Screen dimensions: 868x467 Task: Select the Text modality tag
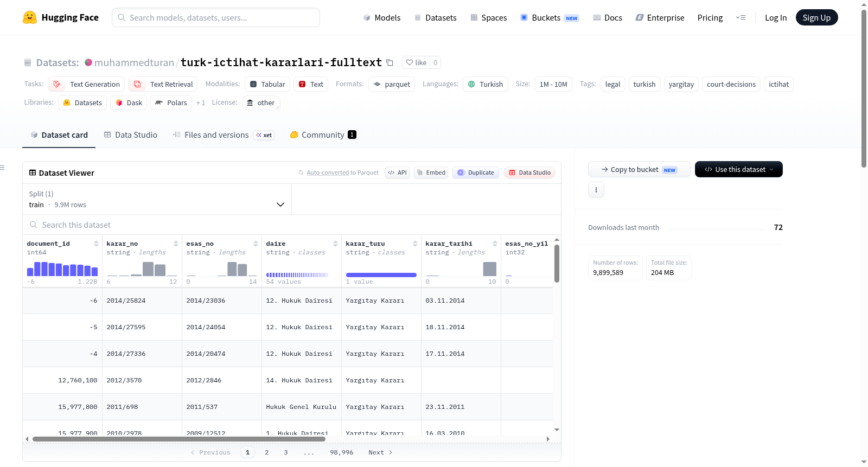pos(311,84)
